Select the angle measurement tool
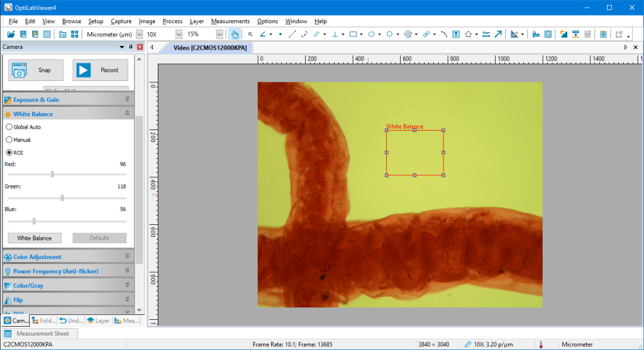 click(x=262, y=34)
